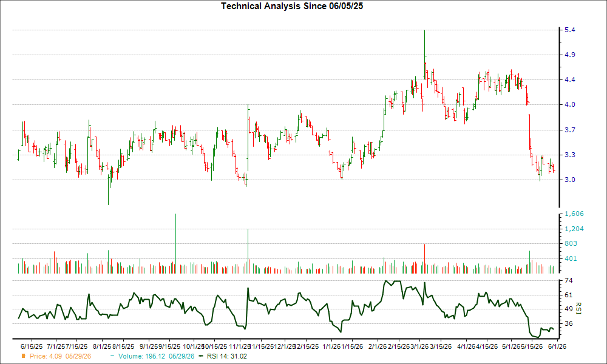Screen dimensions: 607x364
Task: Click the chart title 'Technical Analysis Since 06/05/25'
Action: tap(292, 6)
